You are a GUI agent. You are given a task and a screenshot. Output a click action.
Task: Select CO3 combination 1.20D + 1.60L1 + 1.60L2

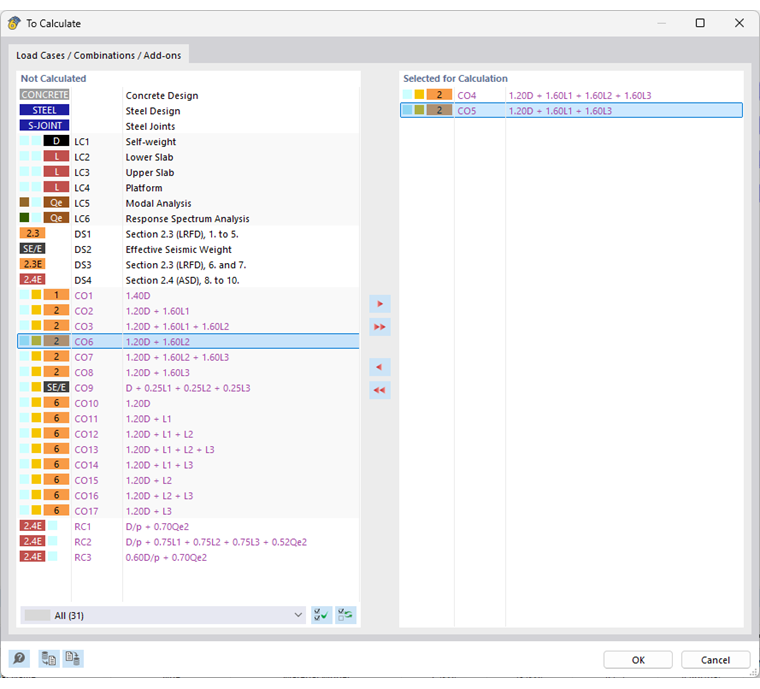tap(188, 327)
